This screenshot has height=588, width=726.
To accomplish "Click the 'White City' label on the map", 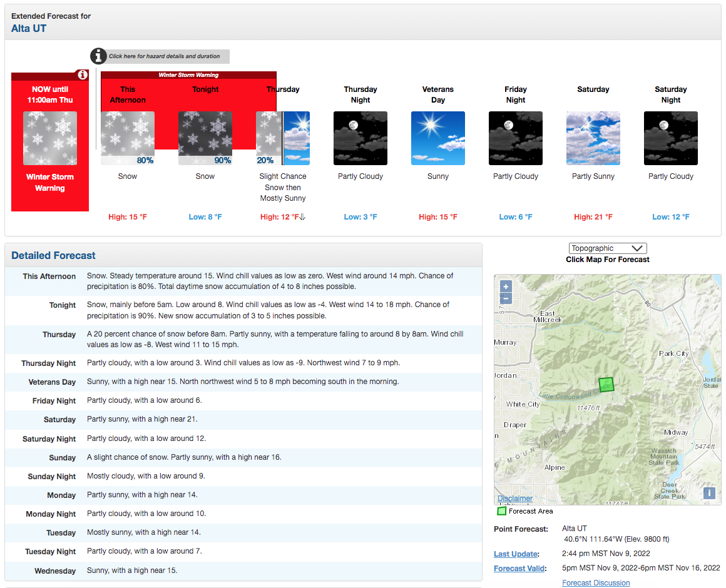I will click(x=523, y=404).
